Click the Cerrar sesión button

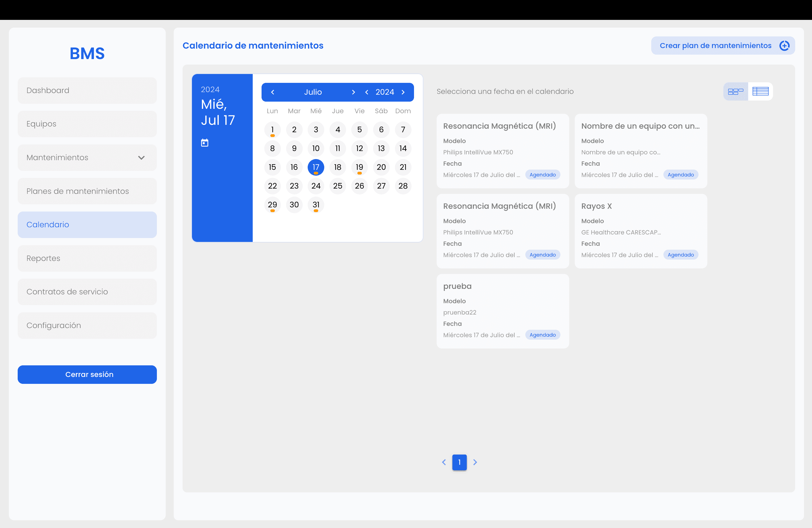click(87, 374)
